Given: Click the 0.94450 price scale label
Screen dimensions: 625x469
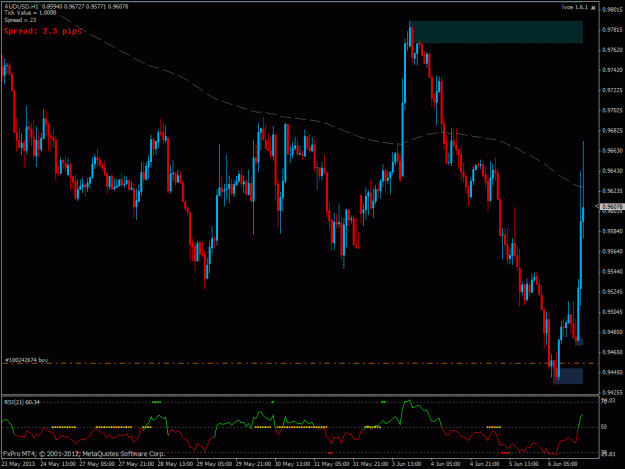Looking at the screenshot, I should (x=613, y=373).
